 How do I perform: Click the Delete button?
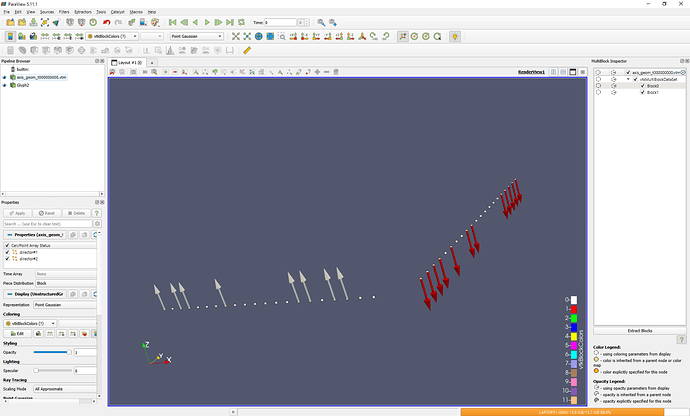[76, 213]
